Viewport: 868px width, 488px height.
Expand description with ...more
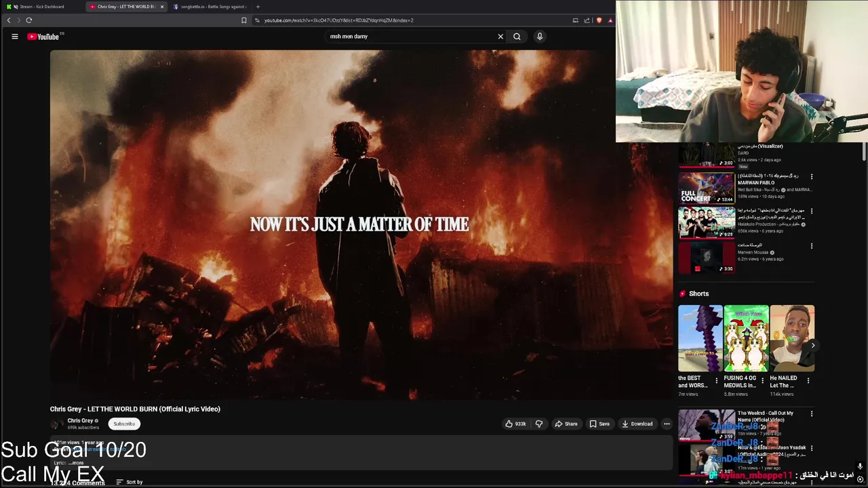(77, 463)
